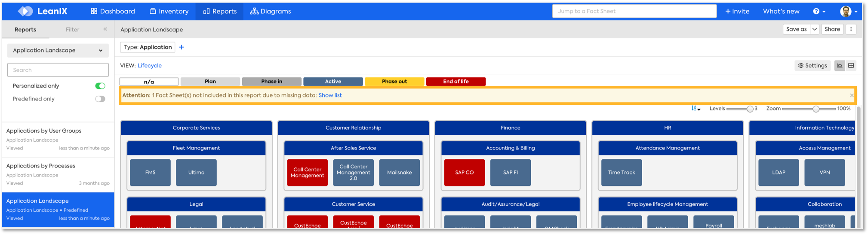
Task: Click the Save as button
Action: (796, 29)
